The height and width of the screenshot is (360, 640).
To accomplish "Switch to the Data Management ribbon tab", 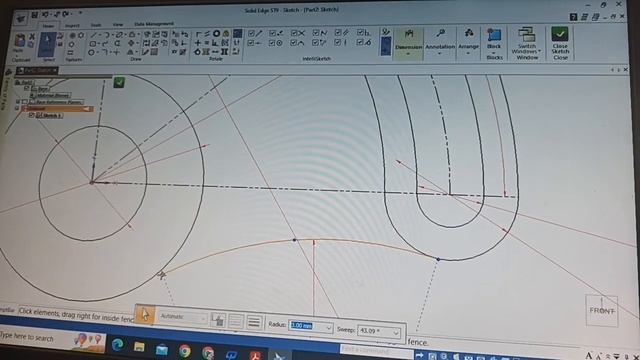I will [154, 24].
